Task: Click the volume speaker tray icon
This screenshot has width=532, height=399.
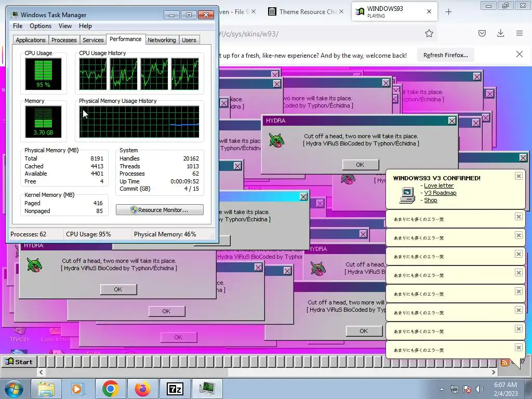Action: (x=480, y=389)
